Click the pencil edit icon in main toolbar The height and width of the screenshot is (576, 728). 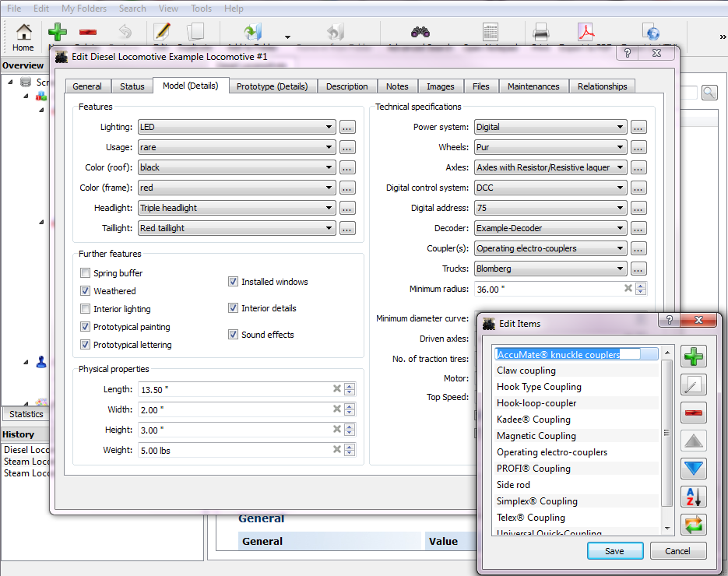(162, 32)
